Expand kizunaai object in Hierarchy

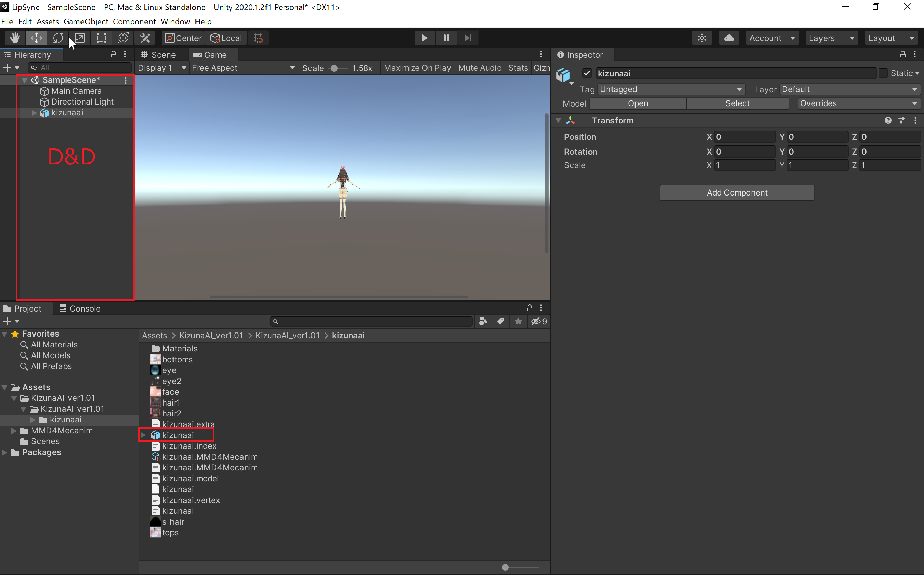click(x=34, y=113)
